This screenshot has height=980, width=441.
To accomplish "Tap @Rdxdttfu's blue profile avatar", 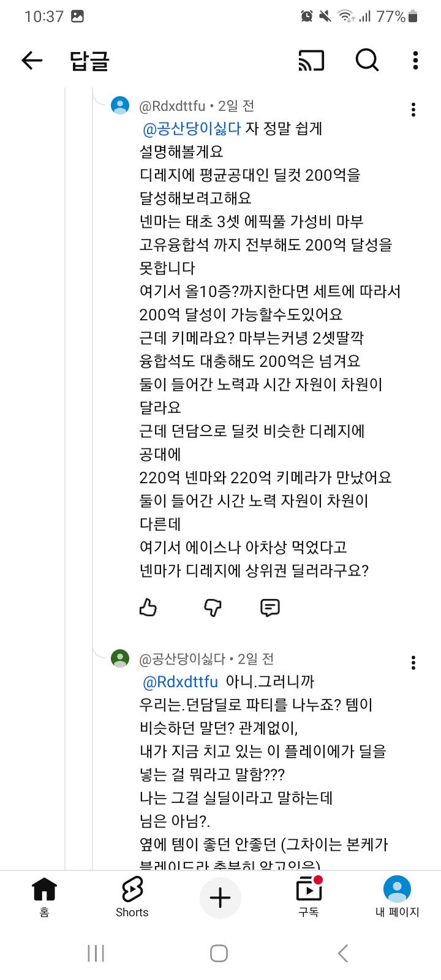I will click(120, 105).
